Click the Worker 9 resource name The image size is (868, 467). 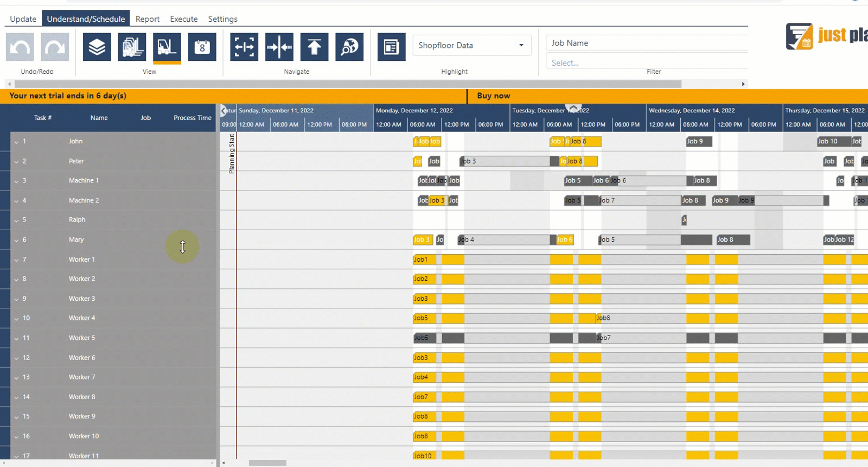(82, 416)
